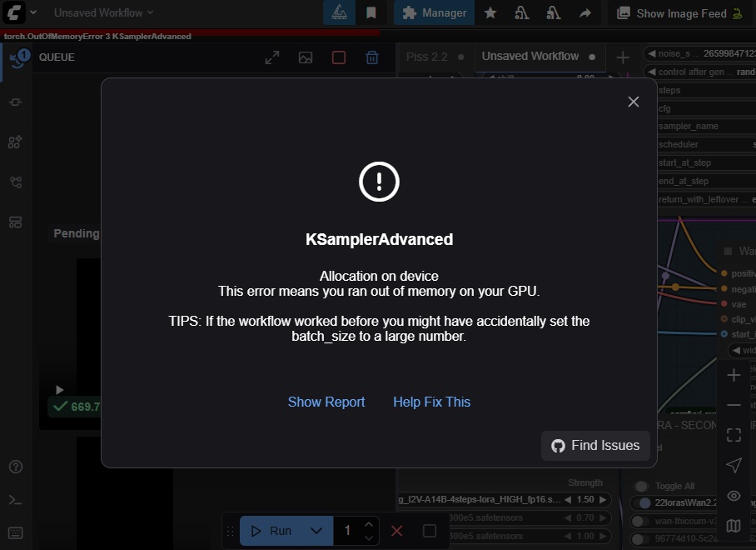
Task: Add a new workflow tab with plus
Action: 623,57
